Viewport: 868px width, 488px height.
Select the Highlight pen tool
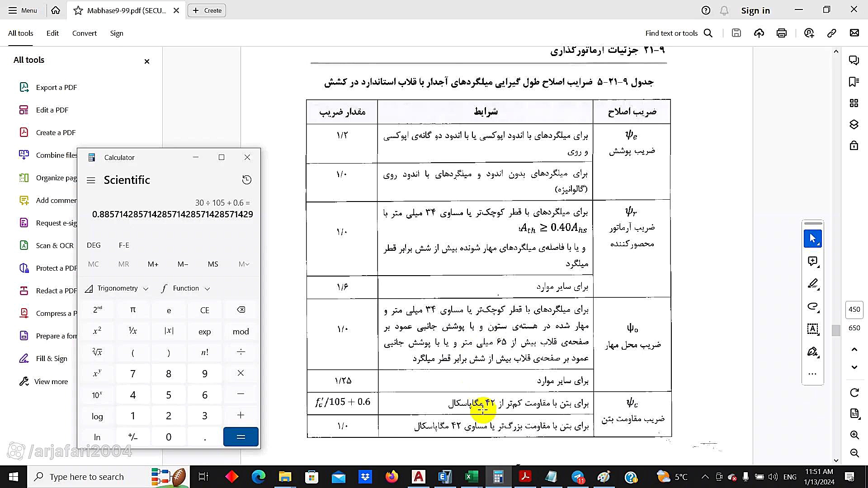pyautogui.click(x=813, y=284)
